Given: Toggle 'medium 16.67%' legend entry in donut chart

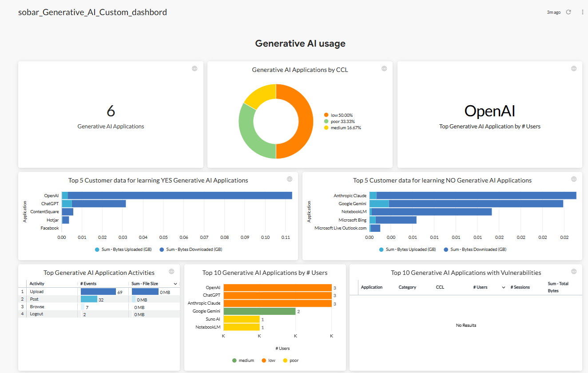Looking at the screenshot, I should pos(342,127).
